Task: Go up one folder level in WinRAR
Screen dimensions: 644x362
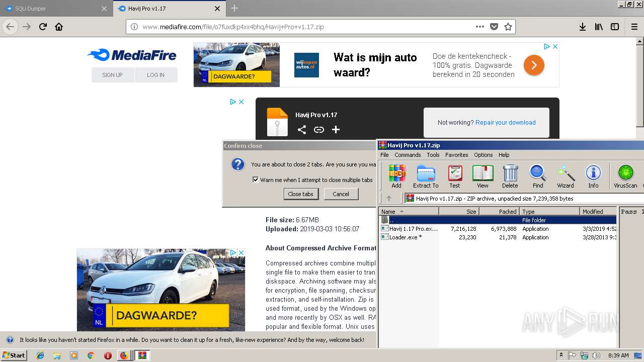Action: 388,198
